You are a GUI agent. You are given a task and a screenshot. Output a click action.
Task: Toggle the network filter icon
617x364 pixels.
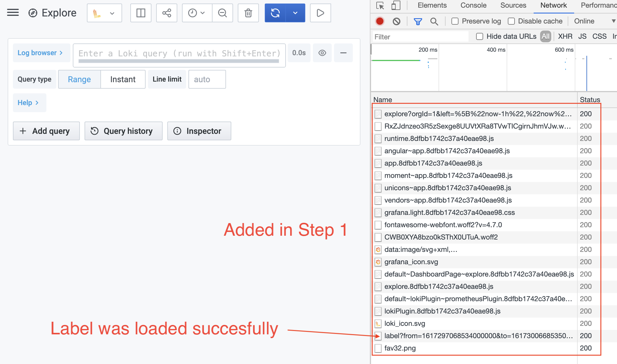tap(418, 21)
